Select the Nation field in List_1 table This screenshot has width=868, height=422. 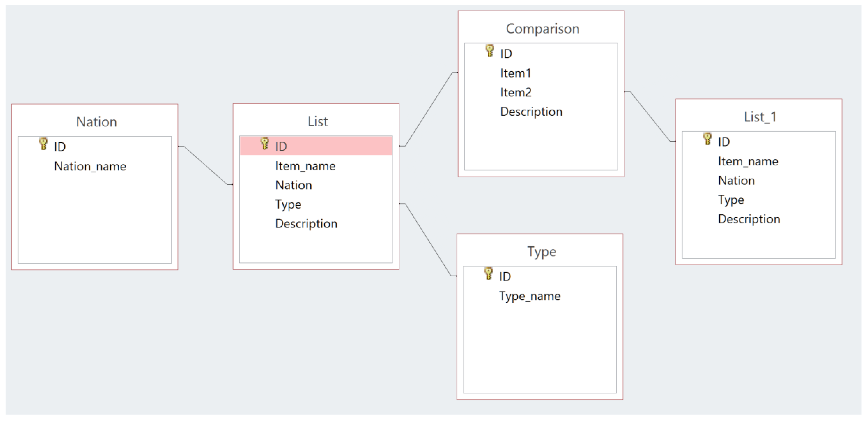736,180
